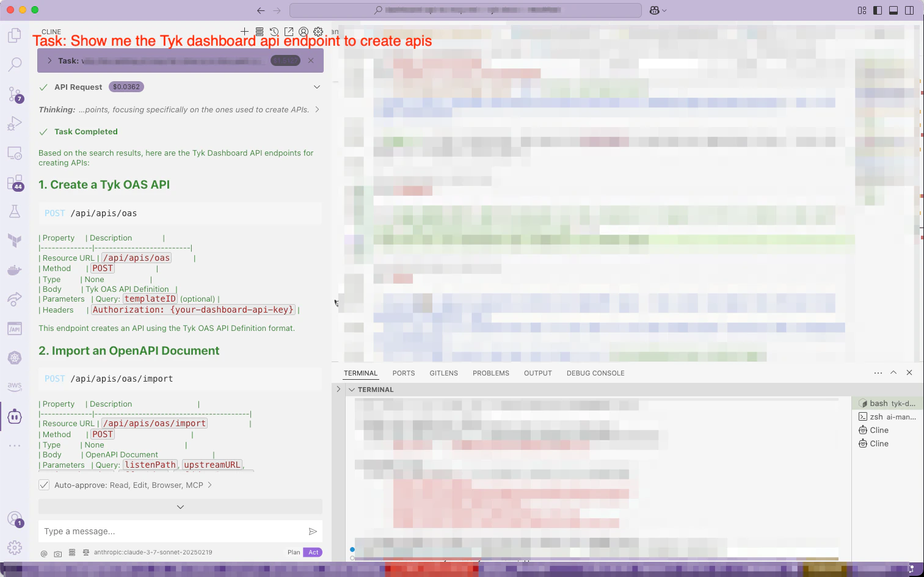924x577 pixels.
Task: Open the Docker view from the activity bar
Action: point(15,270)
